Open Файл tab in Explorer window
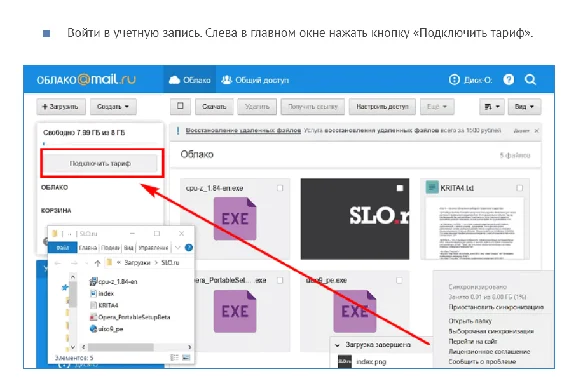Image resolution: width=576 pixels, height=381 pixels. pyautogui.click(x=63, y=248)
